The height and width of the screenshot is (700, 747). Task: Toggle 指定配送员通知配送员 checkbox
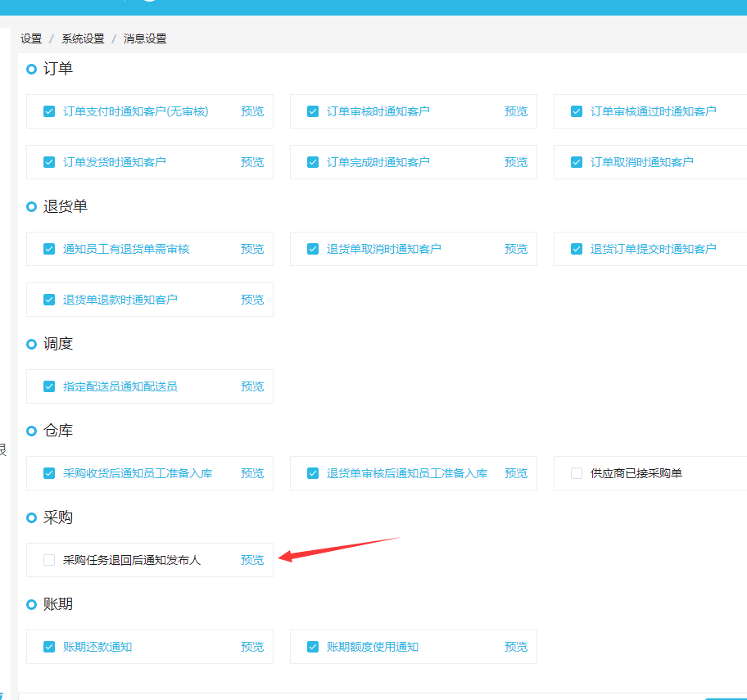point(49,386)
